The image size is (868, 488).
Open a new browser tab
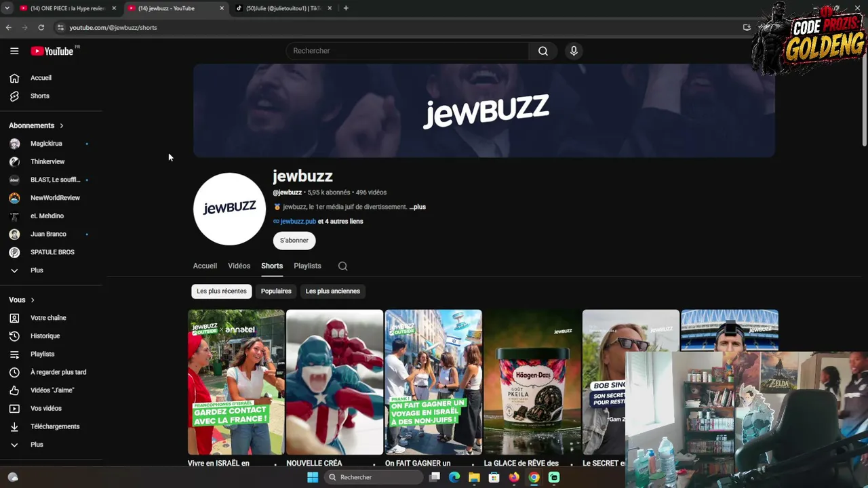pos(346,8)
